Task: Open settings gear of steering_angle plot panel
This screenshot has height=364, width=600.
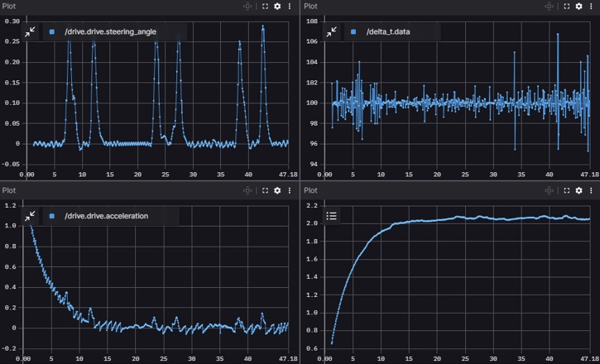Action: coord(277,6)
